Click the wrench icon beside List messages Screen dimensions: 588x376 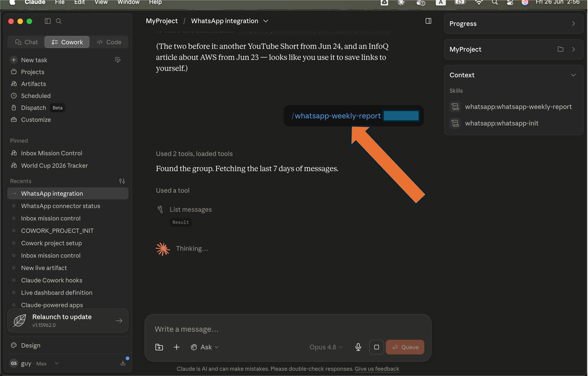[x=160, y=210]
